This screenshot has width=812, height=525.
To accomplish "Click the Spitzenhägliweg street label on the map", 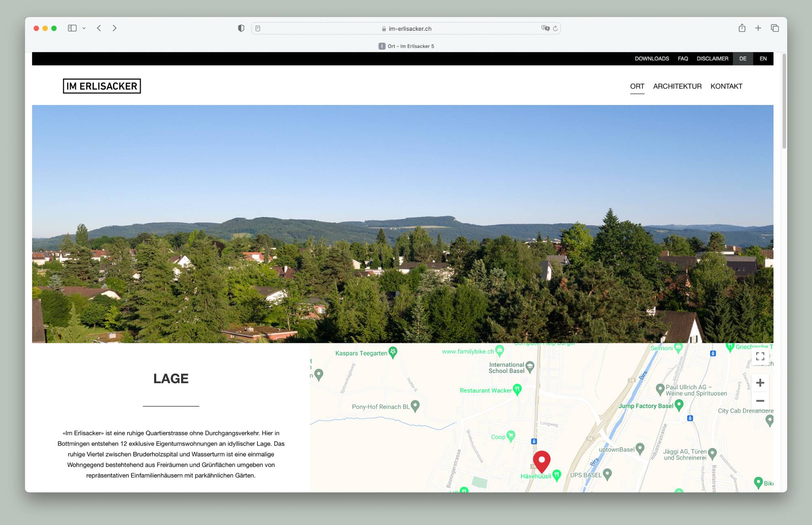I will click(x=348, y=379).
